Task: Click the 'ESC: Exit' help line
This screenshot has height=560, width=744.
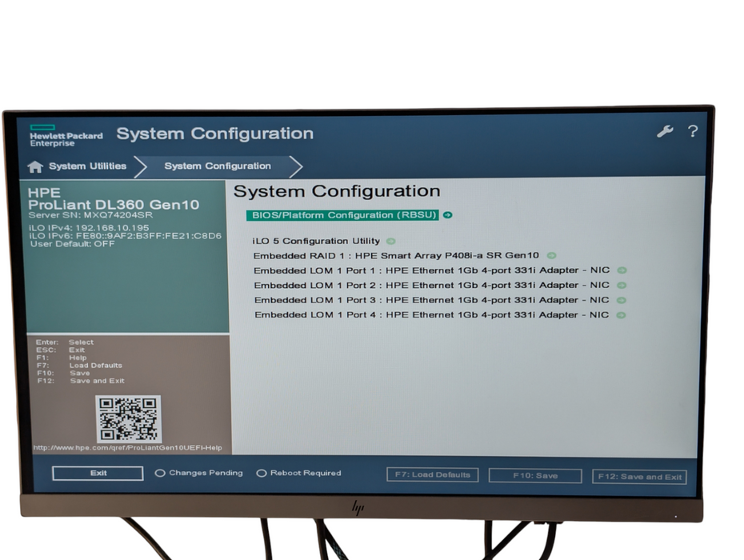Action: point(60,350)
